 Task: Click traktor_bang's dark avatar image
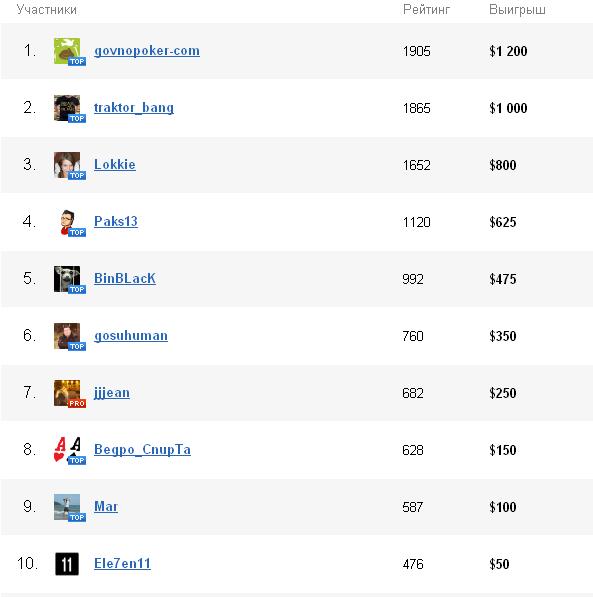click(67, 108)
